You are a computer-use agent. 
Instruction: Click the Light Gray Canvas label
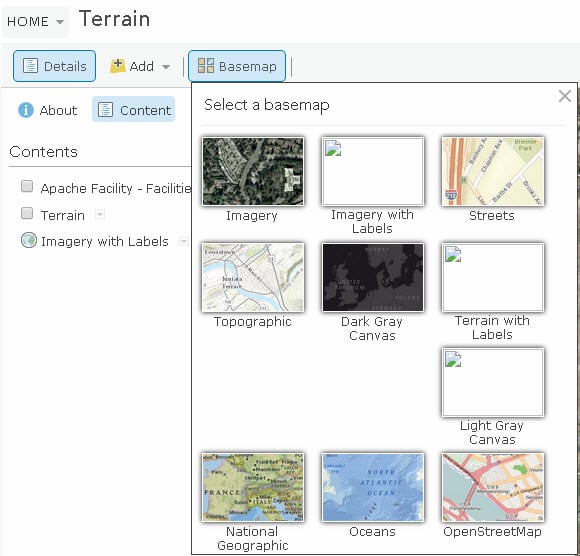coord(492,432)
